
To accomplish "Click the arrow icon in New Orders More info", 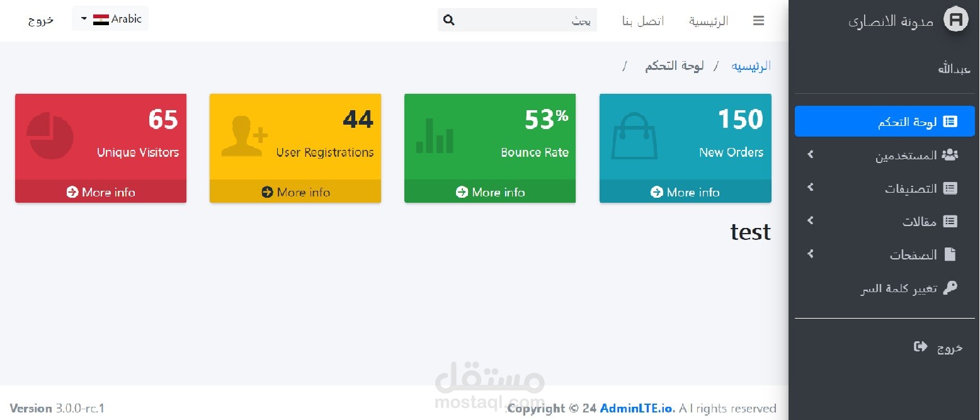I will coord(657,192).
